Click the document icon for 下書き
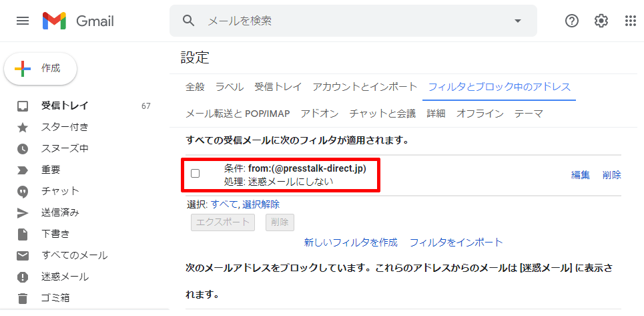The height and width of the screenshot is (316, 644). tap(23, 234)
